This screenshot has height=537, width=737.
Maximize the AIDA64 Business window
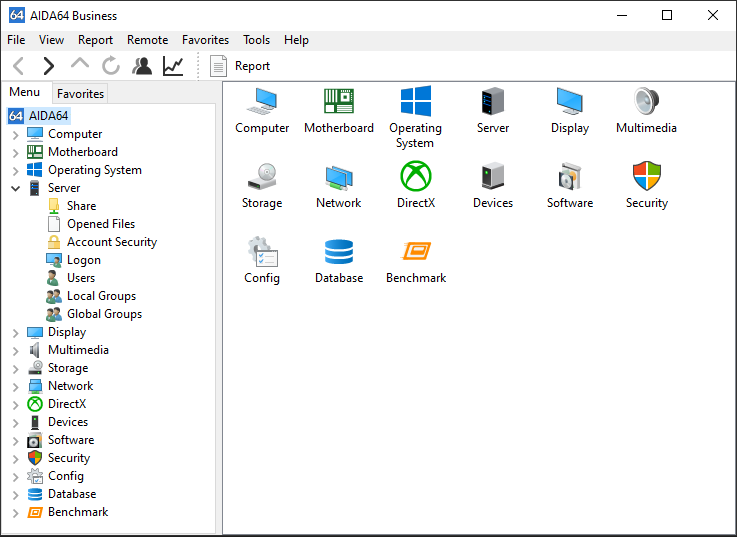(x=666, y=15)
